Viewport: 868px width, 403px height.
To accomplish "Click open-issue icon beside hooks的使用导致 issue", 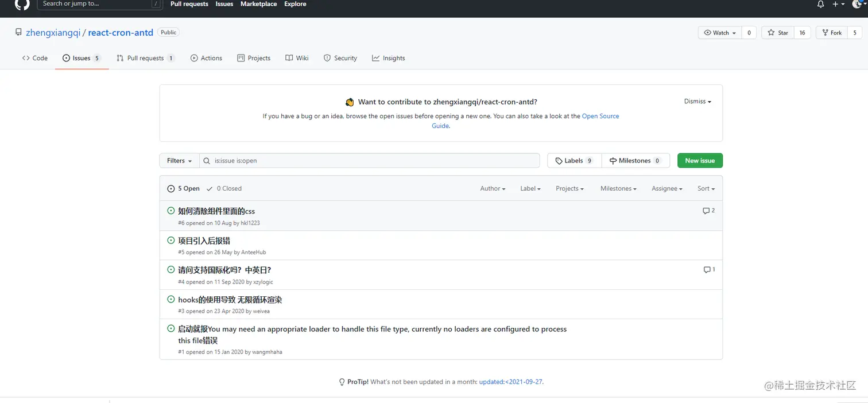I will click(171, 300).
